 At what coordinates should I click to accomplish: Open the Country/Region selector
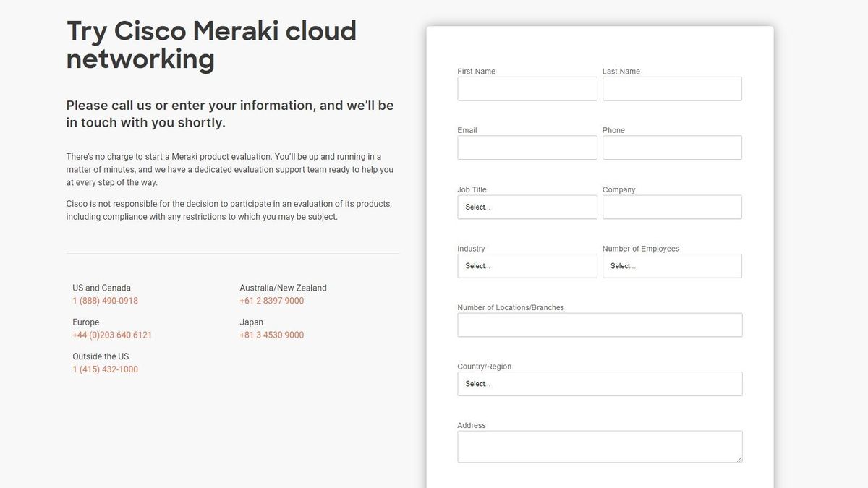click(x=600, y=384)
